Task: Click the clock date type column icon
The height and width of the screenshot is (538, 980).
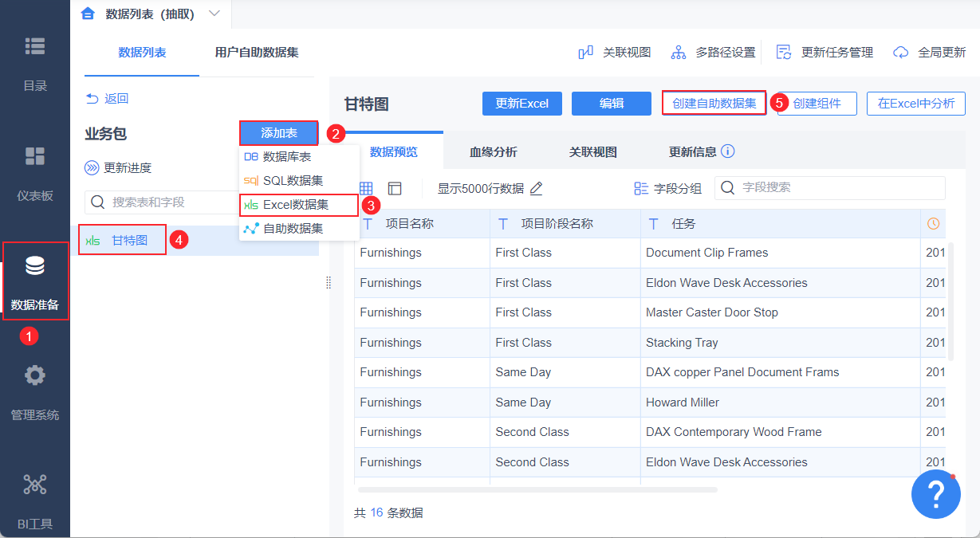Action: click(933, 224)
